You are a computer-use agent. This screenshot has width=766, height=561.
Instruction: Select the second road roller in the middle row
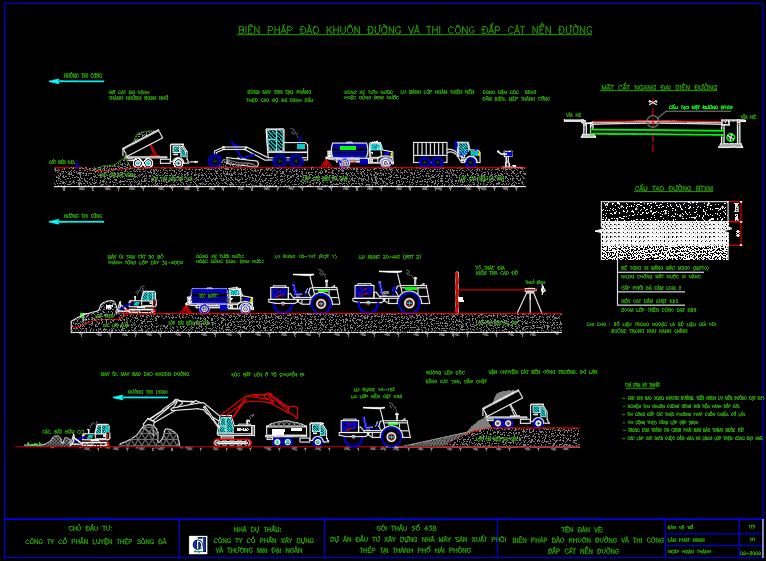tap(391, 292)
